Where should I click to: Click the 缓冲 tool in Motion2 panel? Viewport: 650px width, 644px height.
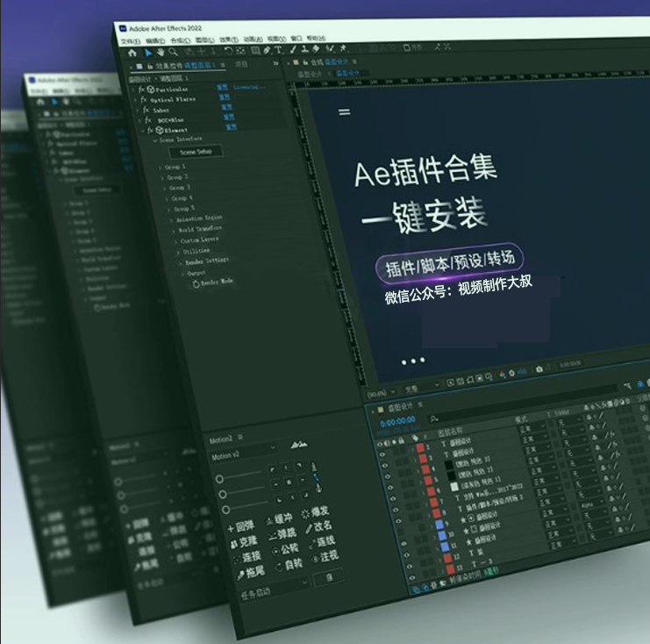coord(280,519)
